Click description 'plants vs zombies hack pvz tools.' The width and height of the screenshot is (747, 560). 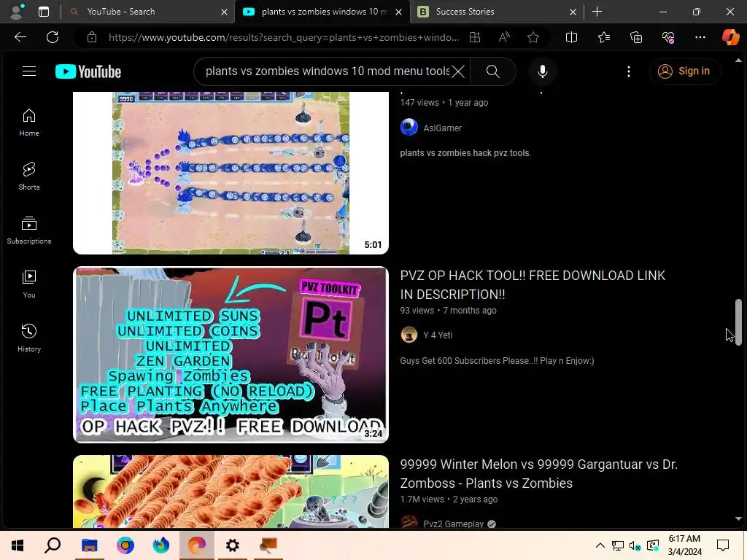(465, 153)
